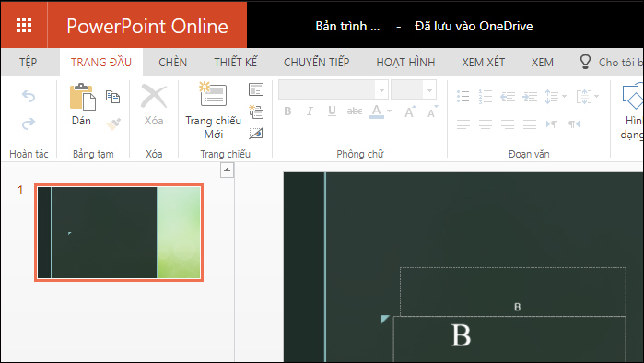The height and width of the screenshot is (363, 644).
Task: Toggle Italic formatting
Action: [310, 111]
